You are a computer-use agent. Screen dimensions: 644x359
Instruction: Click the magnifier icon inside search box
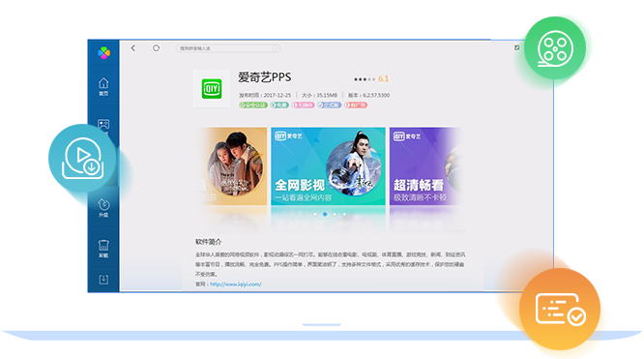275,48
